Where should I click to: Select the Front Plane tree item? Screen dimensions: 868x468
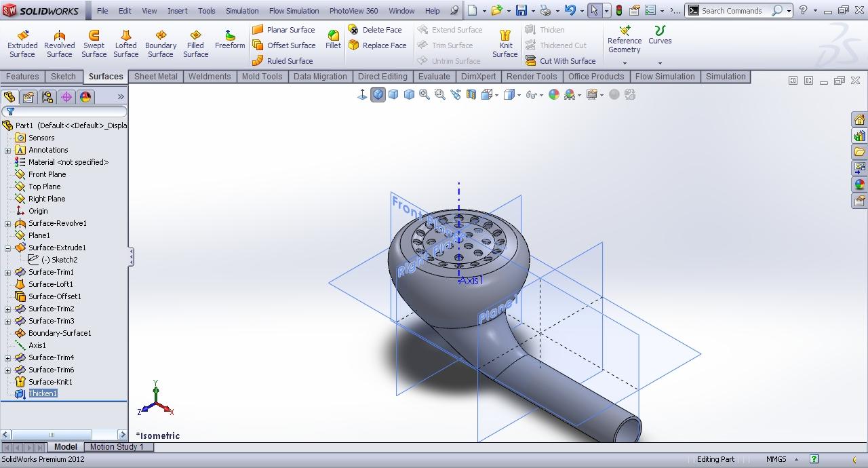pyautogui.click(x=47, y=174)
